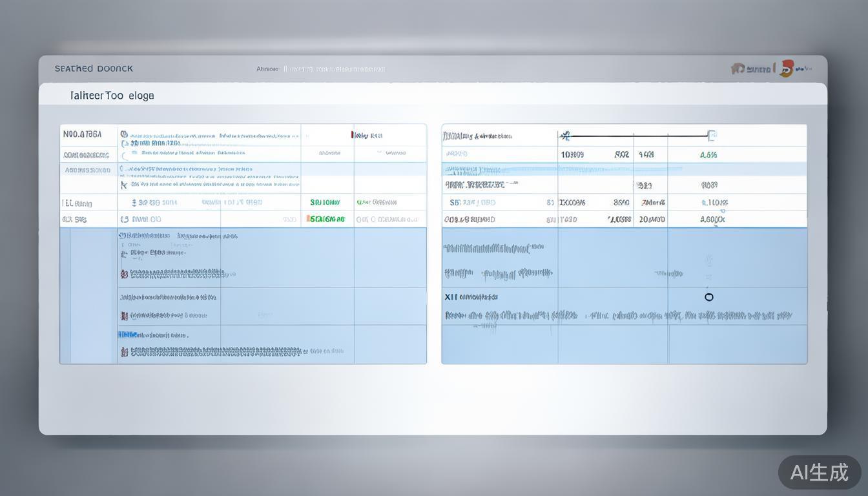The image size is (868, 496).
Task: Click the address text field in the title bar
Action: (334, 69)
